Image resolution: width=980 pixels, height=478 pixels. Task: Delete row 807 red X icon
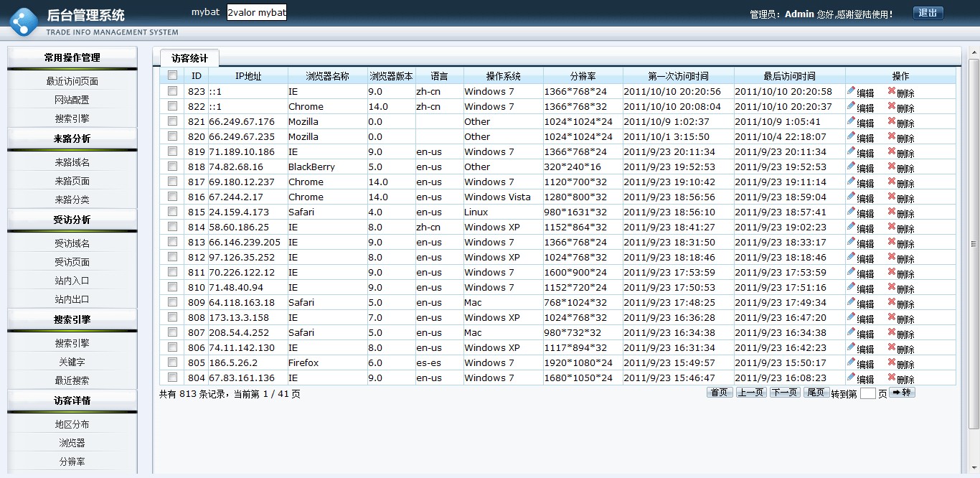(x=892, y=332)
